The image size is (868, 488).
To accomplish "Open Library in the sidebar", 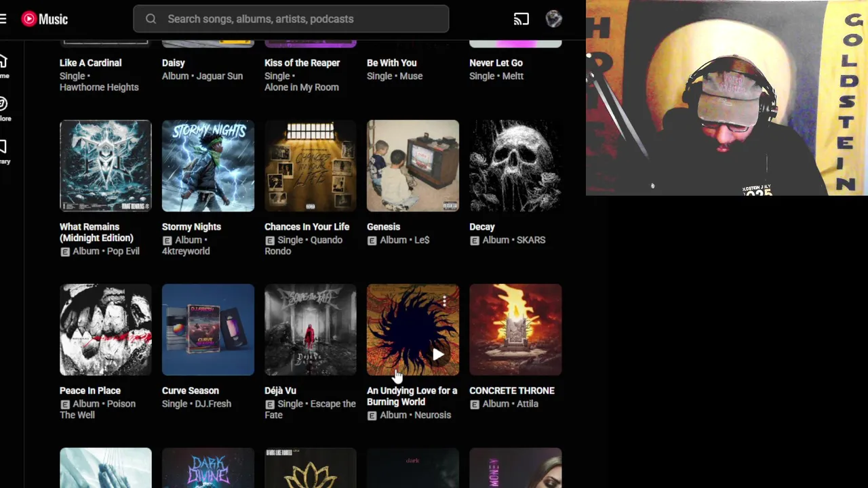I will click(4, 152).
